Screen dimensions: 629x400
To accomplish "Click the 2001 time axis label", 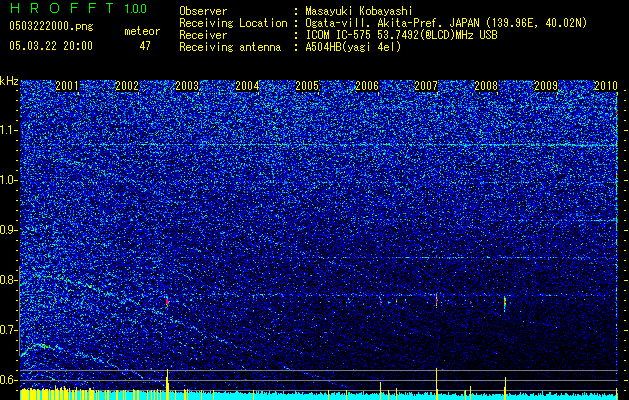I will (67, 85).
